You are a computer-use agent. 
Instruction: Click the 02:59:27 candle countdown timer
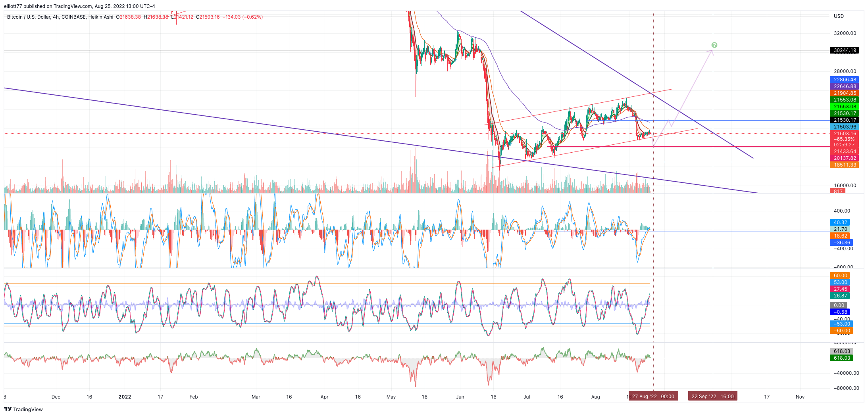844,145
